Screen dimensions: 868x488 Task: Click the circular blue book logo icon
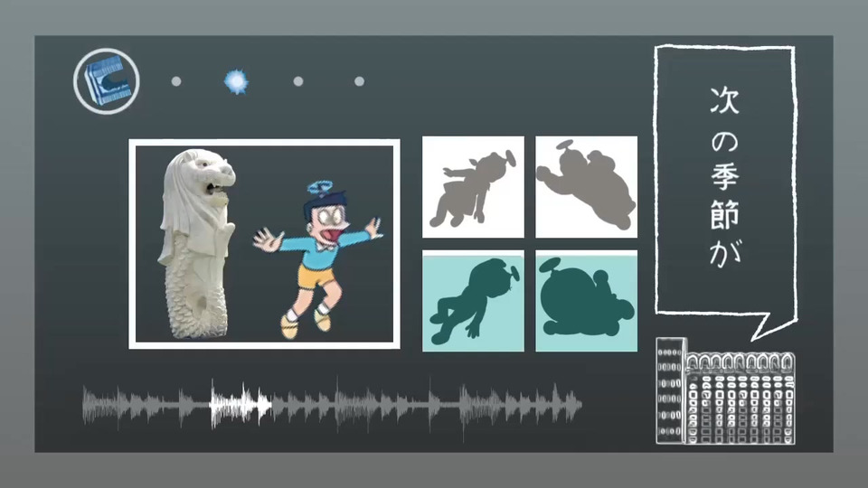(107, 81)
